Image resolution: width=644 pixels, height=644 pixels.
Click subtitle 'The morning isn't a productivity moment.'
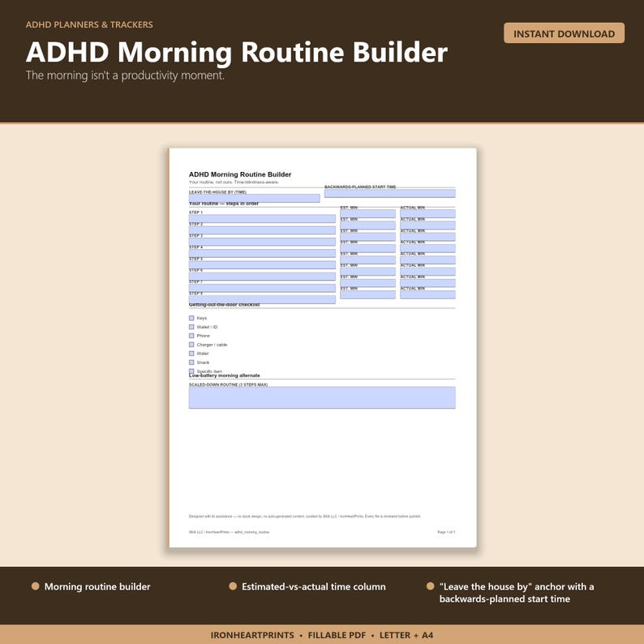click(125, 75)
